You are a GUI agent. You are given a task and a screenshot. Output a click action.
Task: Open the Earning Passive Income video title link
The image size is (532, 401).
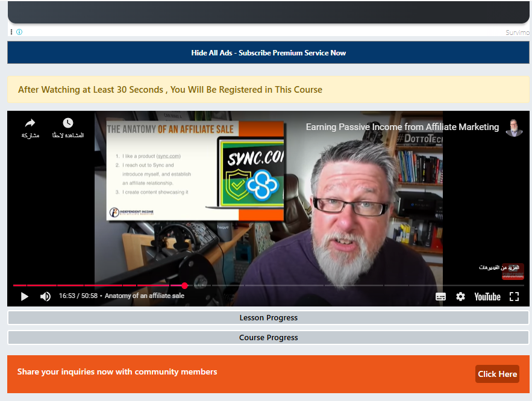pos(402,127)
